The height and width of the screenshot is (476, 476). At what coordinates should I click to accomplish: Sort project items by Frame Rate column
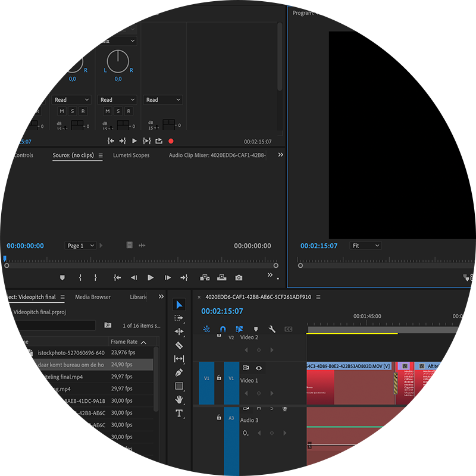click(124, 342)
